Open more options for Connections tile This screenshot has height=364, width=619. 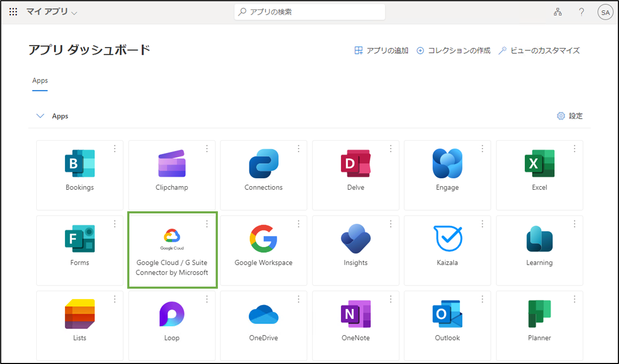[299, 149]
